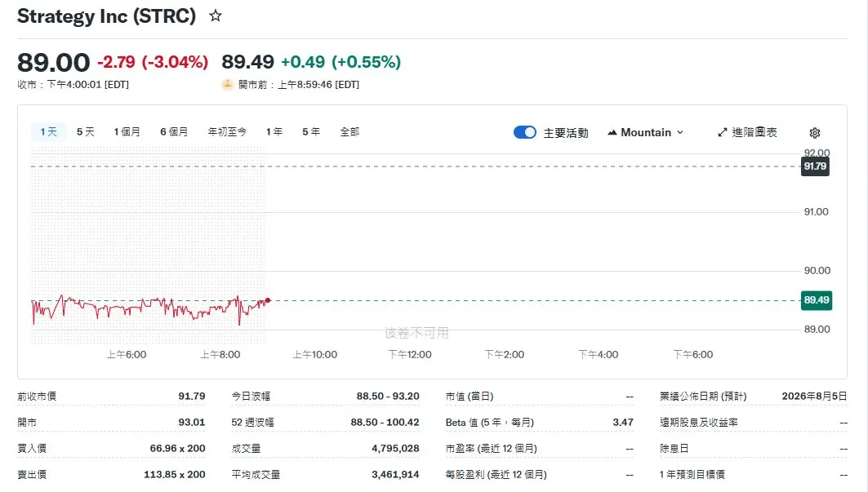Select the 1年 time range tab

point(274,131)
